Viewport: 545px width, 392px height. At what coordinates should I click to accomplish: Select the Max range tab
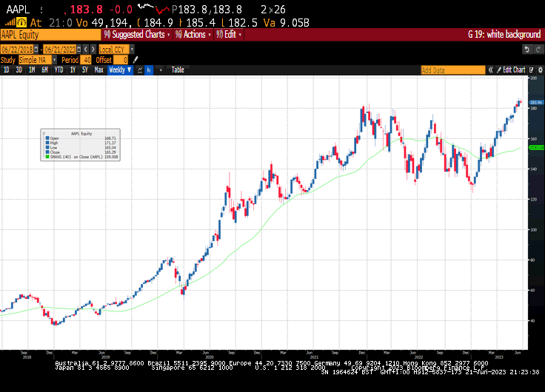[99, 70]
